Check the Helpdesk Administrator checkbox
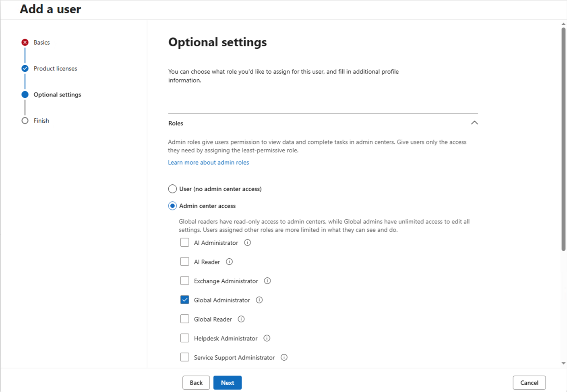 [184, 338]
